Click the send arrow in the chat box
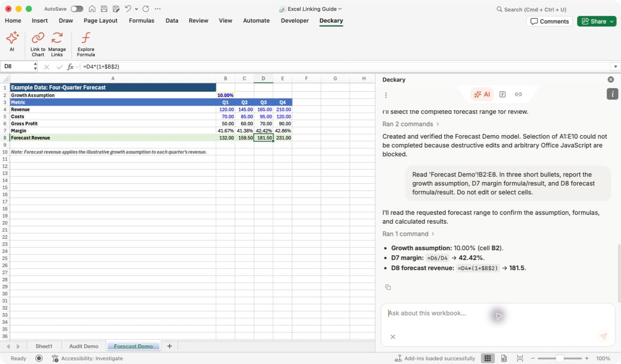621x364 pixels. click(x=603, y=336)
